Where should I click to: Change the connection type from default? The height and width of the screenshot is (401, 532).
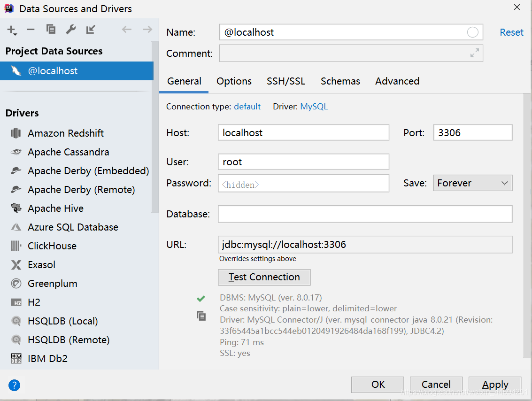point(247,107)
